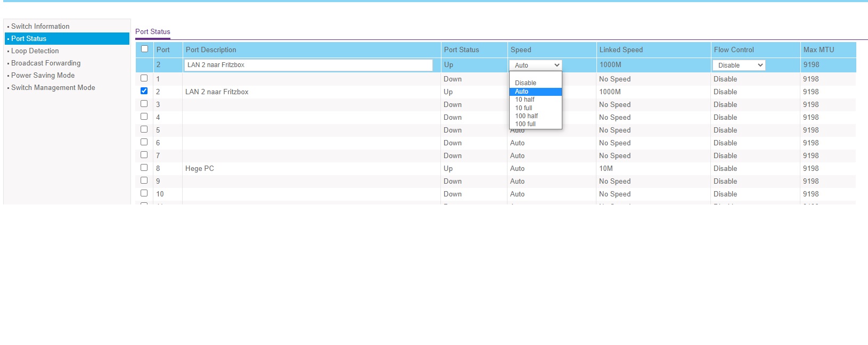Select 100 half speed option

coord(526,116)
